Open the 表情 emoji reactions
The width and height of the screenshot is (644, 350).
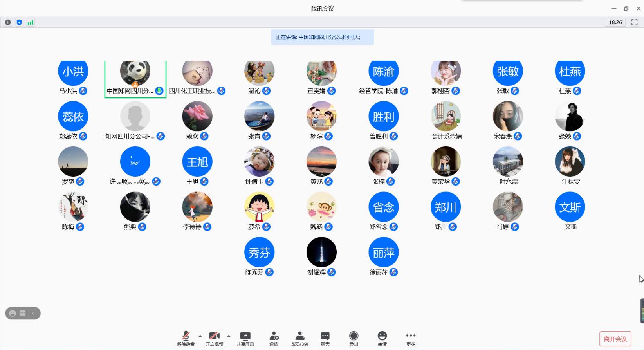(x=382, y=338)
